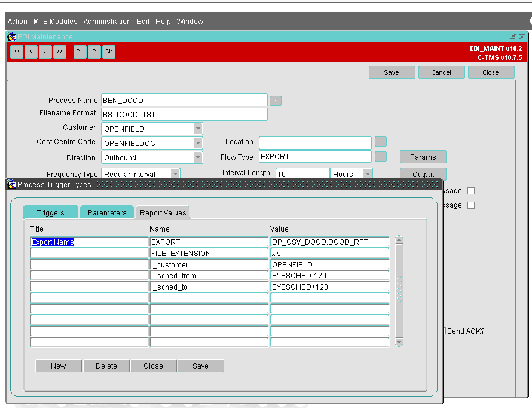Open the Window menu

tap(189, 22)
